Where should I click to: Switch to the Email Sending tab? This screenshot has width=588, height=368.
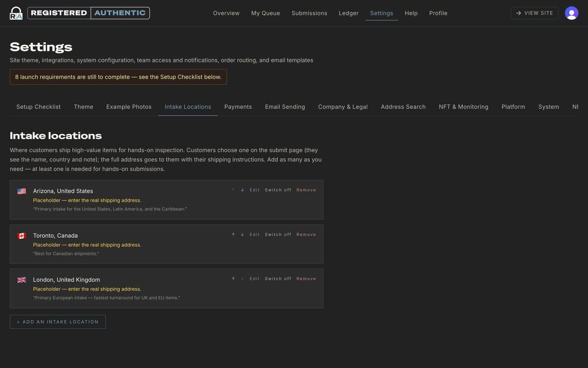point(285,107)
